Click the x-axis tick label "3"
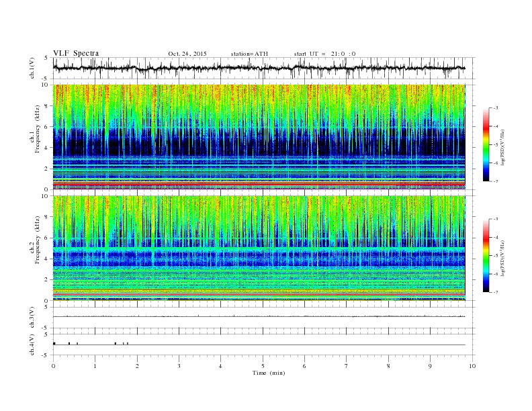This screenshot has width=532, height=411. point(179,366)
